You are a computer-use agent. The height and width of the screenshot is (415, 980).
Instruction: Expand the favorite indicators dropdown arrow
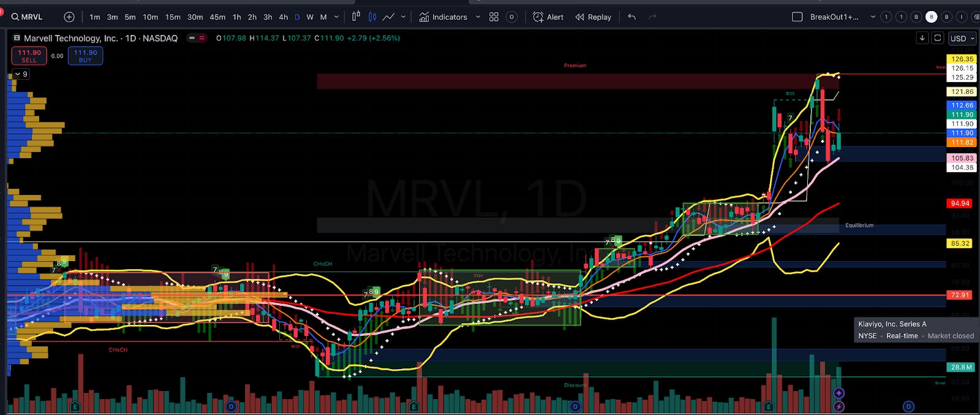pyautogui.click(x=478, y=17)
